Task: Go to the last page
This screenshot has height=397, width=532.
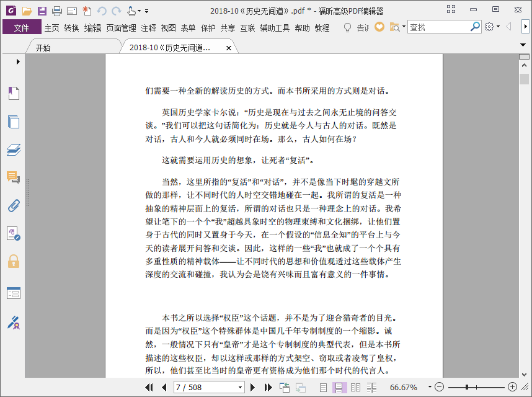Action: click(268, 387)
